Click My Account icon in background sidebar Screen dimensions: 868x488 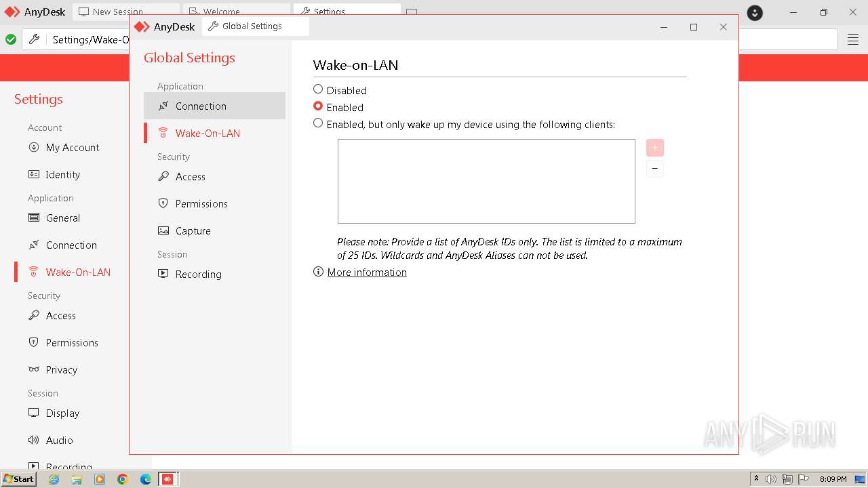[34, 147]
